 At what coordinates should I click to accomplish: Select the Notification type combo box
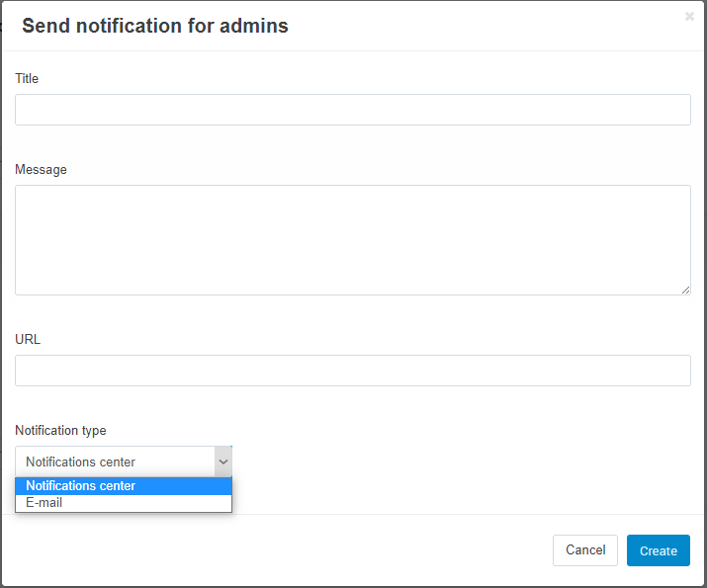click(124, 462)
